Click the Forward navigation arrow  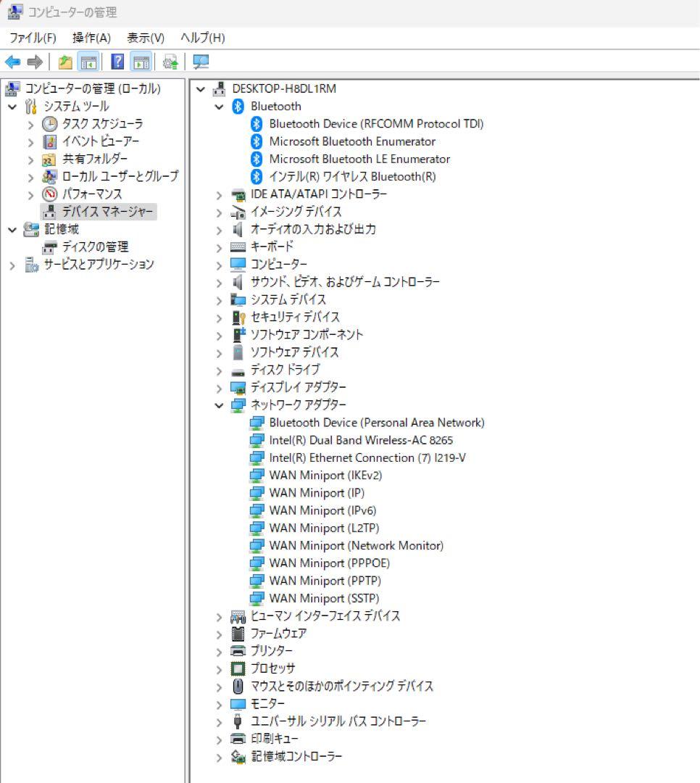coord(34,62)
